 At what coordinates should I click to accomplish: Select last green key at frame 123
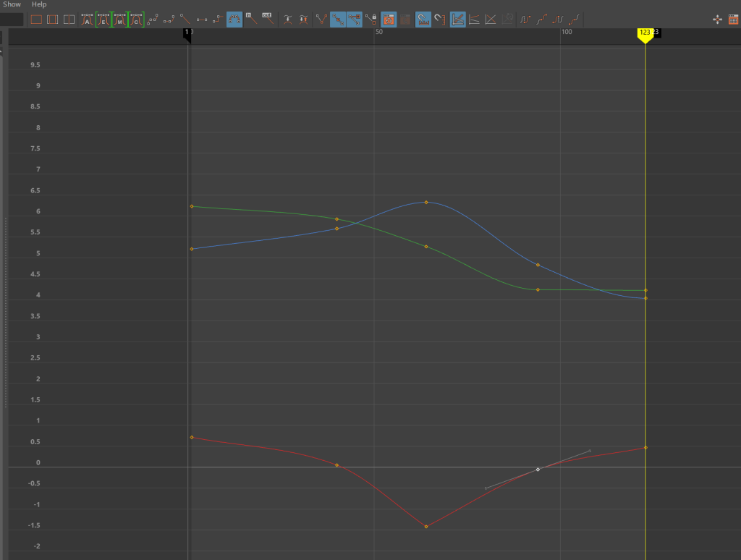pos(645,290)
